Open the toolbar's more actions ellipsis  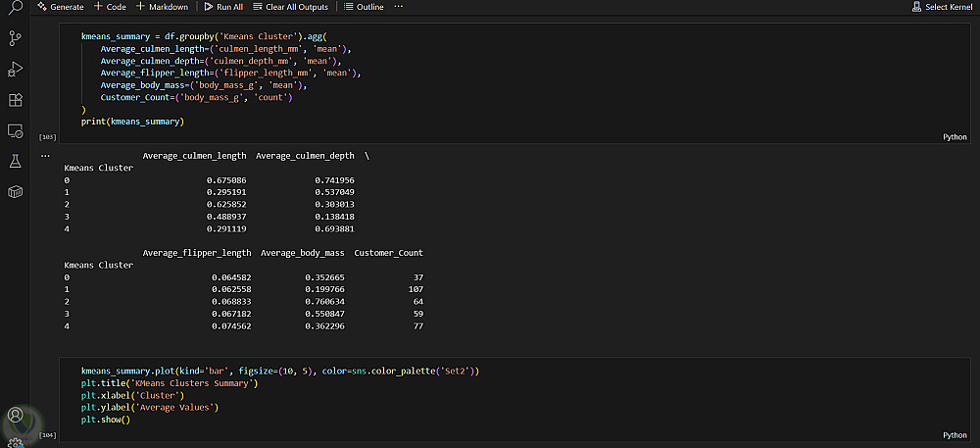click(398, 7)
